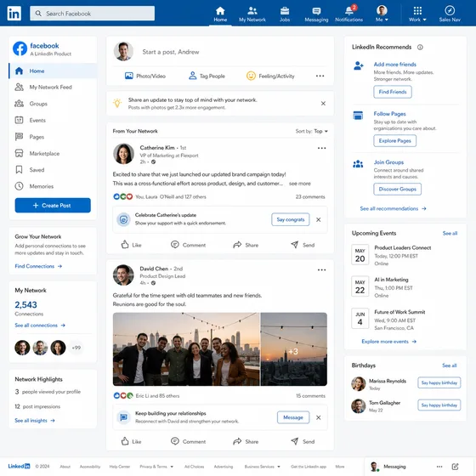Open the Jobs briefcase tab
The height and width of the screenshot is (476, 476).
tap(285, 14)
